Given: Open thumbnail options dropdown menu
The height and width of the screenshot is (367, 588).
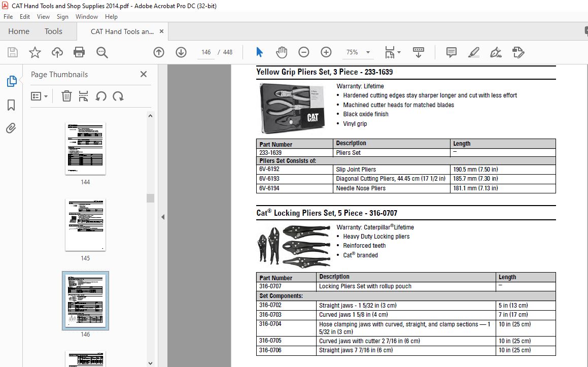Looking at the screenshot, I should [x=40, y=96].
